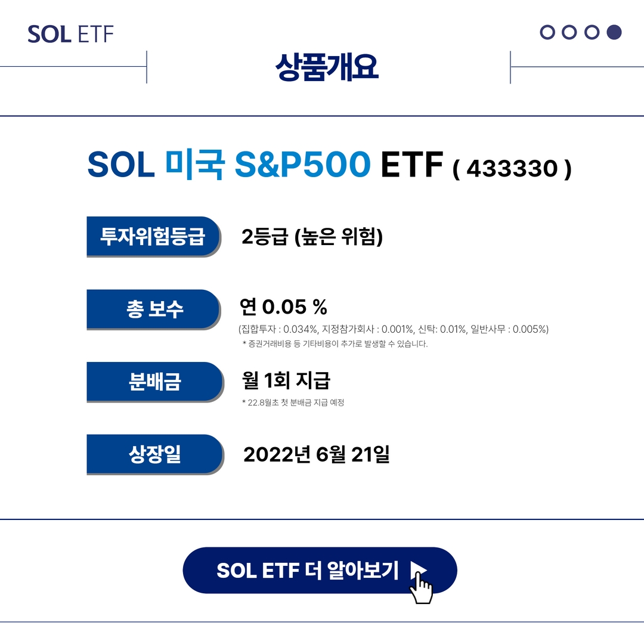
Task: Click the listing date 2022년 6월 21일
Action: [x=316, y=454]
